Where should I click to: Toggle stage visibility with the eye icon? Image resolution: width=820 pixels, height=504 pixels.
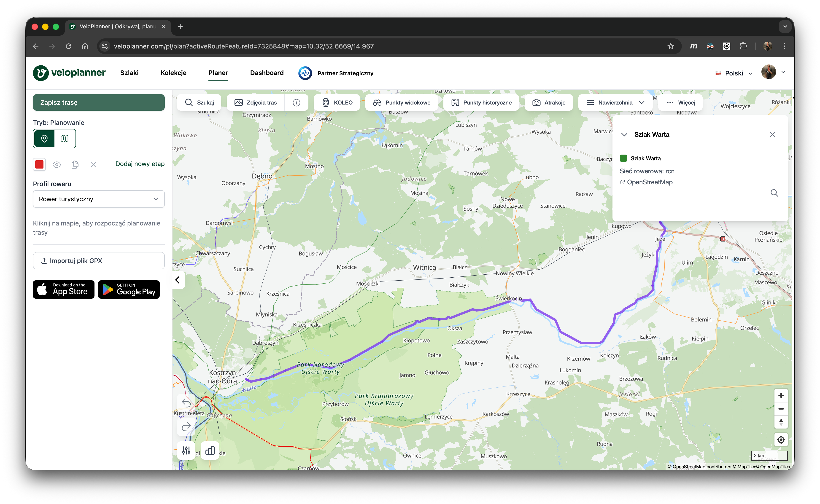[57, 164]
